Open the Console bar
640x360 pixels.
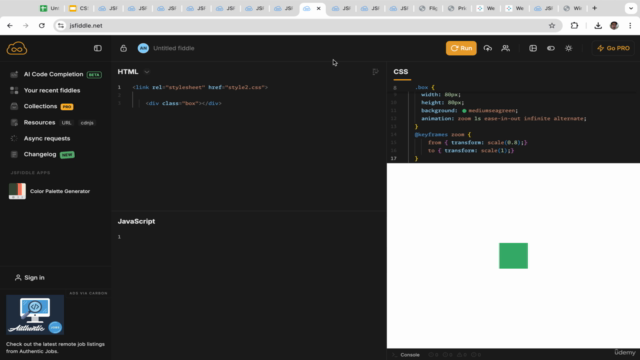pos(410,355)
